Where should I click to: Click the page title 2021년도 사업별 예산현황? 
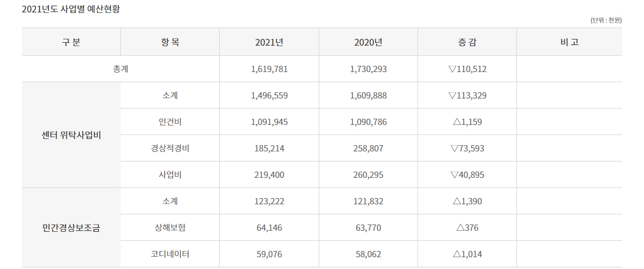pyautogui.click(x=70, y=10)
